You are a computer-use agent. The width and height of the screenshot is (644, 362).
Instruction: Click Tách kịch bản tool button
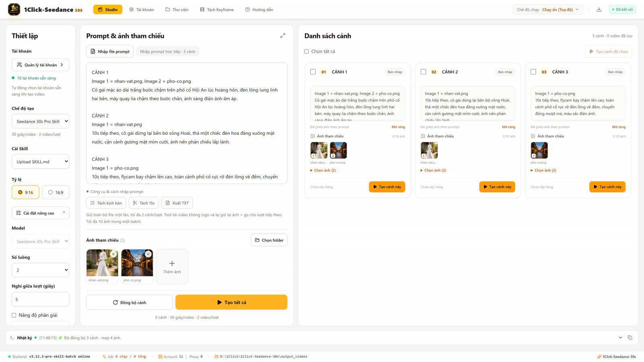106,203
